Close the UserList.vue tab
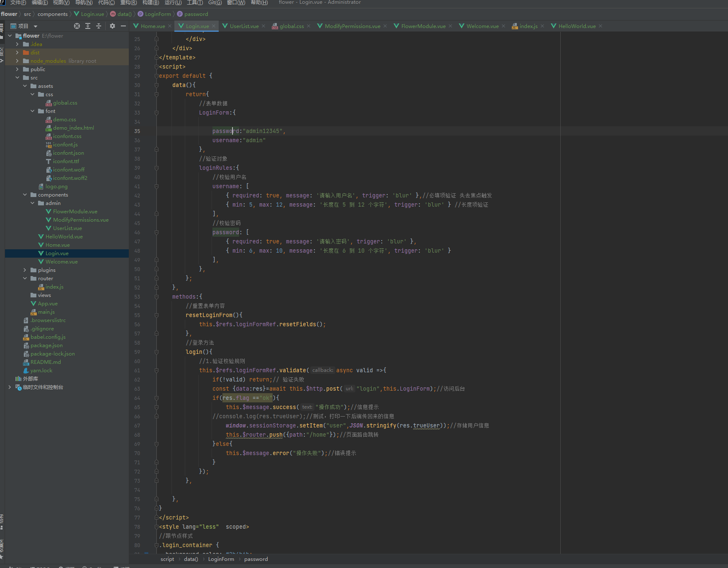 263,26
